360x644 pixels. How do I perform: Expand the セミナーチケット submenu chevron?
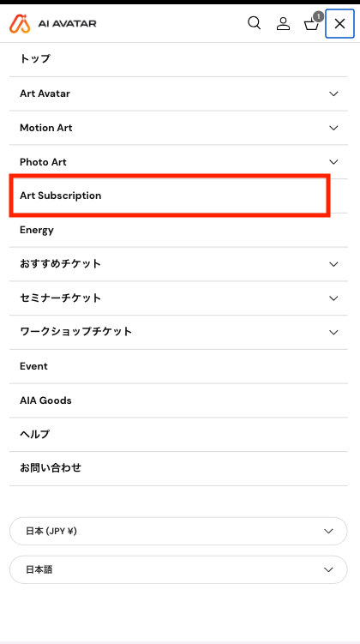click(x=333, y=298)
